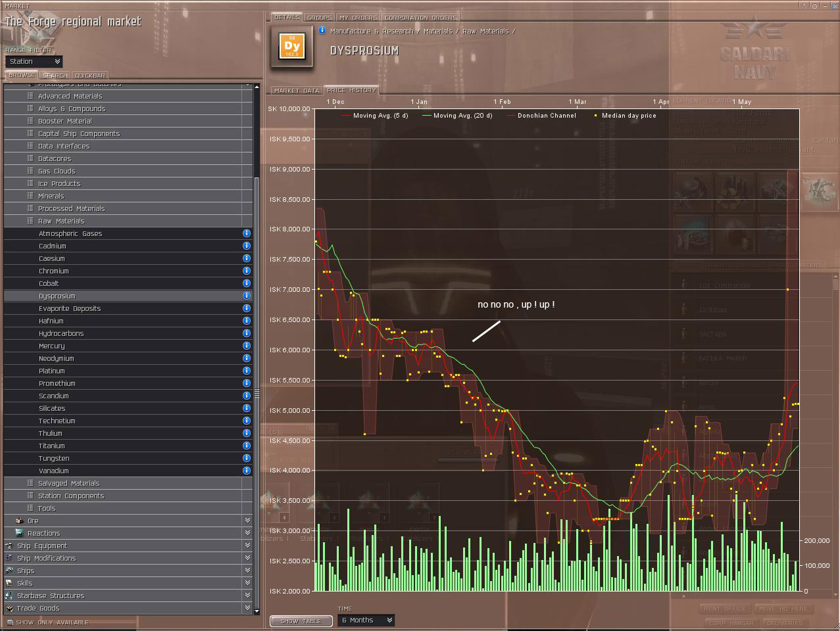Open the Time 6 Months dropdown
Viewport: 840px width, 631px height.
(x=366, y=620)
